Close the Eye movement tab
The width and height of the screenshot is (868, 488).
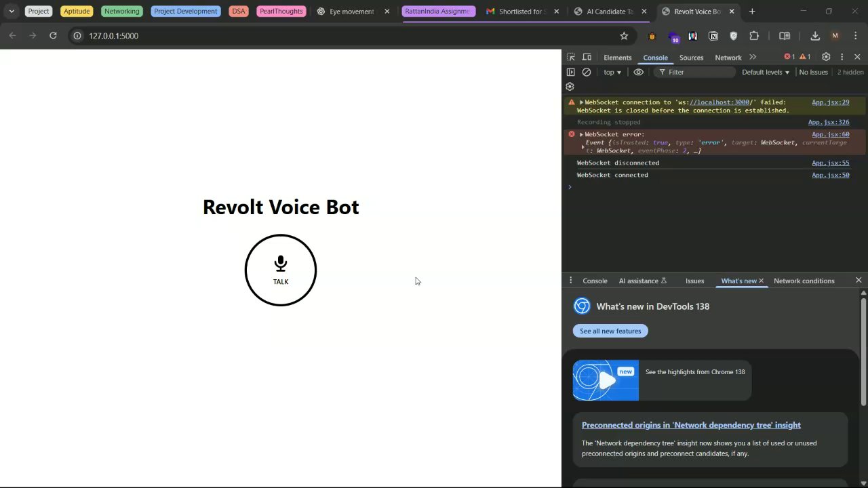coord(387,12)
